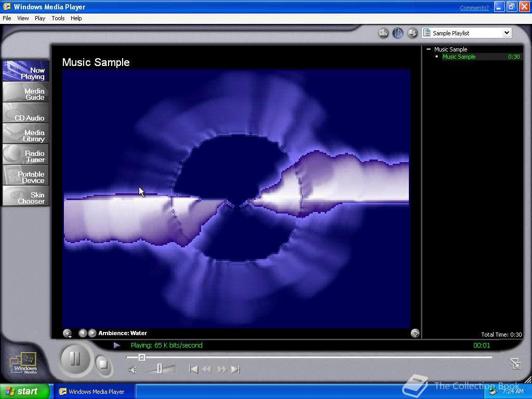View visualization in full screen

pos(415,333)
